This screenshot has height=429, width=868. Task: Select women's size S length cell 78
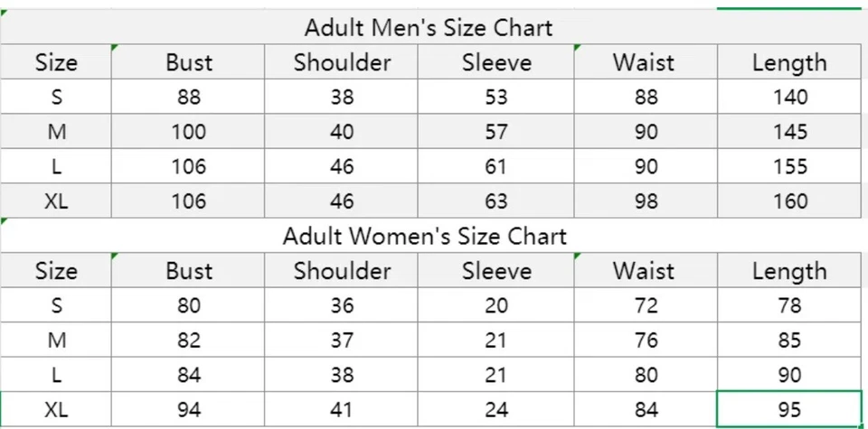(789, 306)
